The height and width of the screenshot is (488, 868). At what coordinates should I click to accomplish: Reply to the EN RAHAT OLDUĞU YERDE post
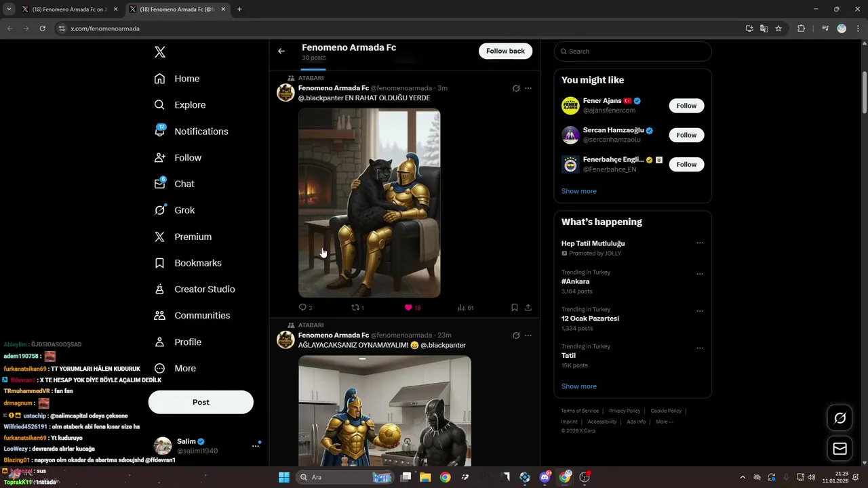click(305, 308)
